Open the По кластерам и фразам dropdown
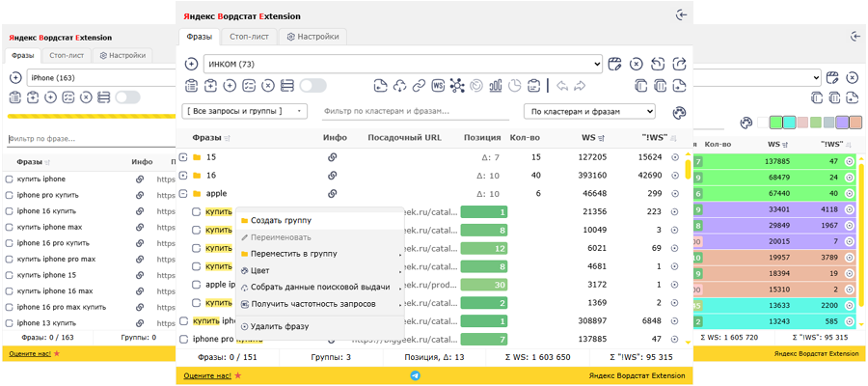This screenshot has height=386, width=868. pos(589,111)
